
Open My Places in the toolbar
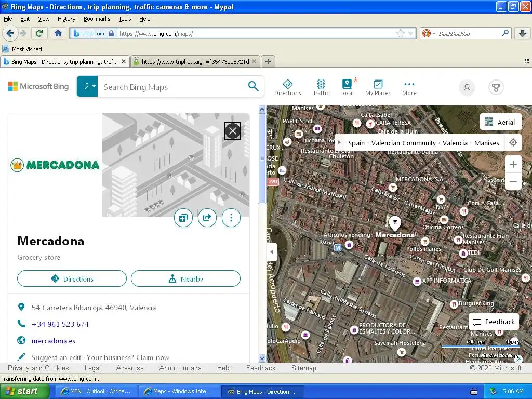(378, 87)
